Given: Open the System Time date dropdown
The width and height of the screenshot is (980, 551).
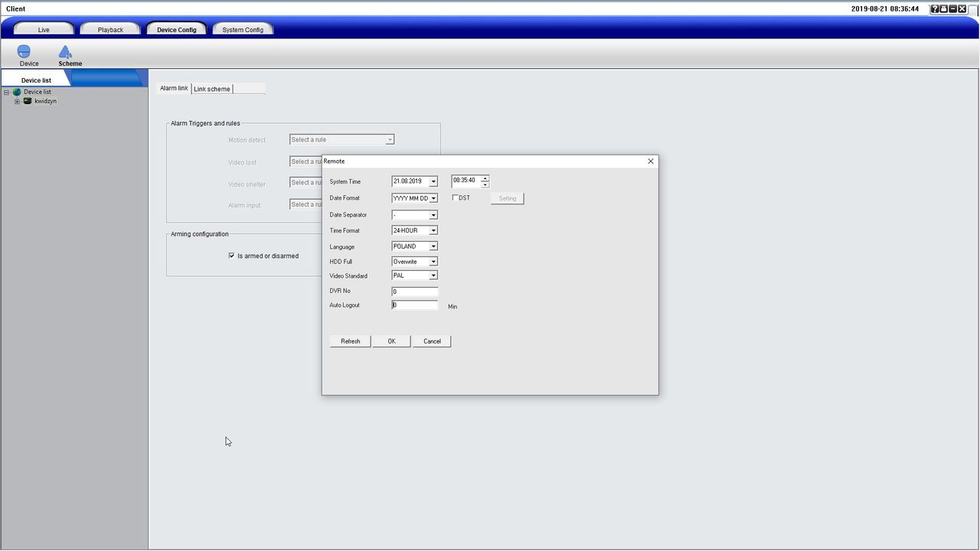Looking at the screenshot, I should click(433, 181).
